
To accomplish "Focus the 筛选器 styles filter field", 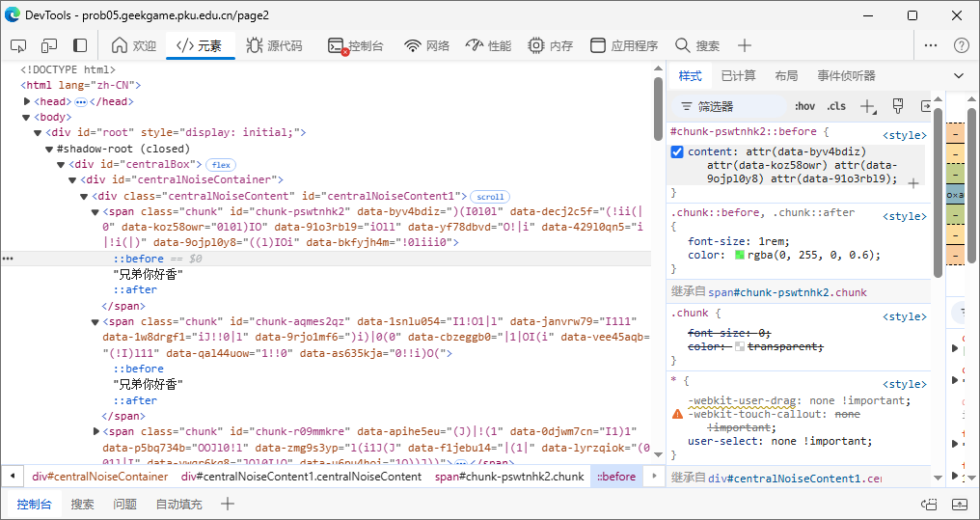I will [x=733, y=106].
